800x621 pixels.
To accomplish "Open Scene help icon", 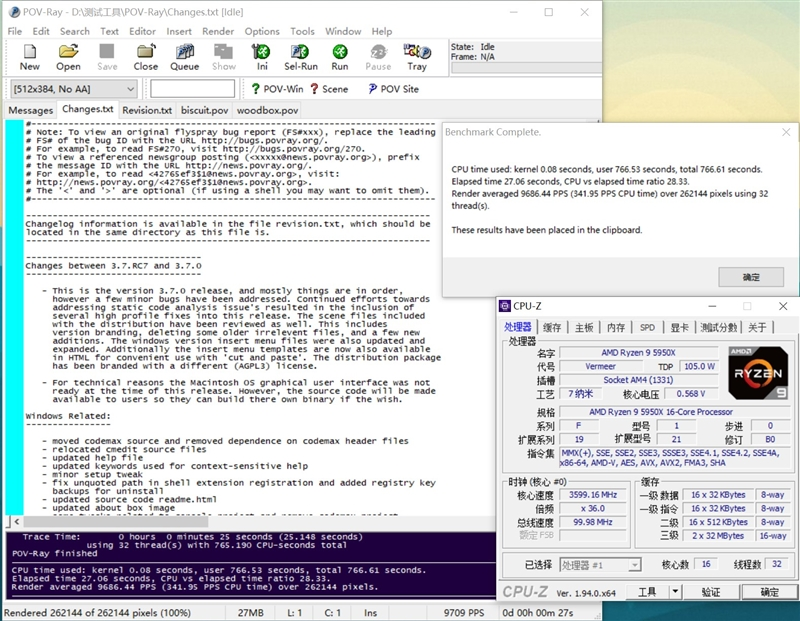I will [x=314, y=89].
